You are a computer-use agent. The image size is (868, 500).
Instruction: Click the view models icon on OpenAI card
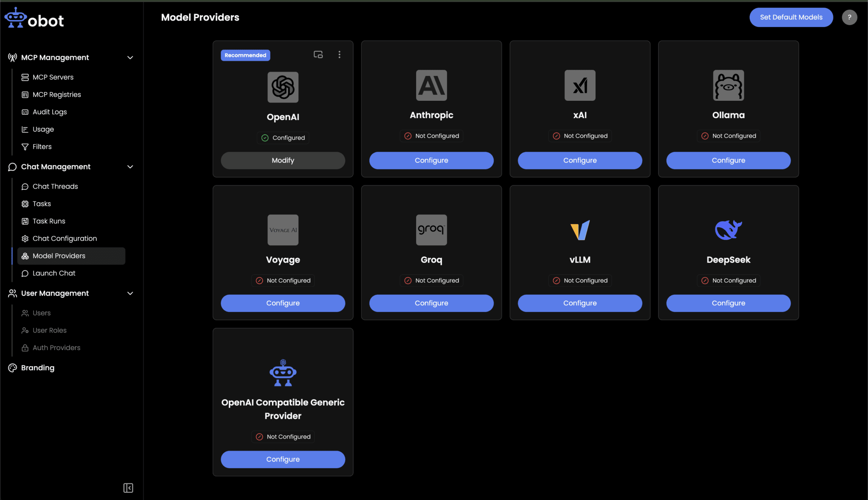(x=318, y=55)
